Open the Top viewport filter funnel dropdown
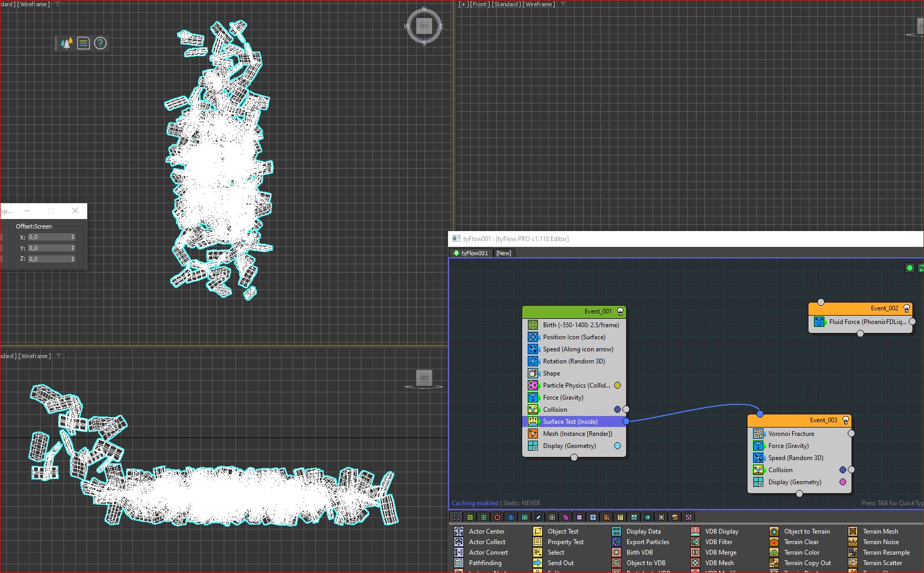 pyautogui.click(x=58, y=4)
